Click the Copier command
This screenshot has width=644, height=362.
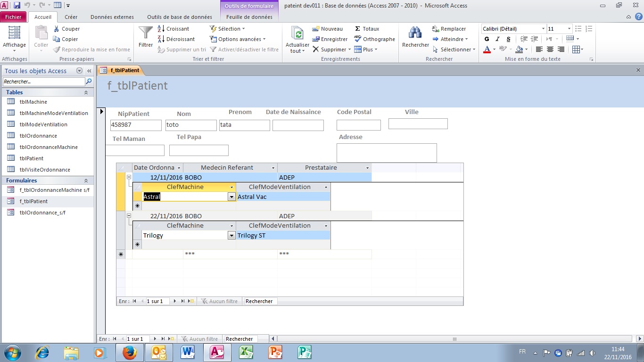click(66, 39)
